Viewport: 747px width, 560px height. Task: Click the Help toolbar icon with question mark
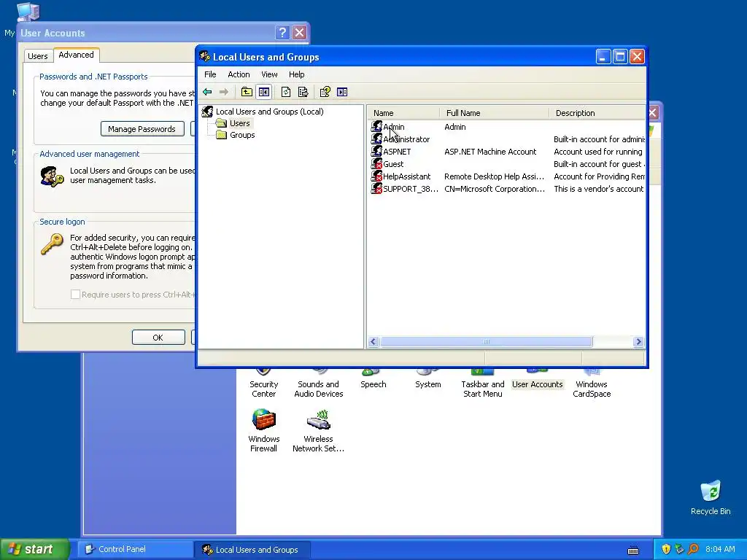tap(325, 92)
